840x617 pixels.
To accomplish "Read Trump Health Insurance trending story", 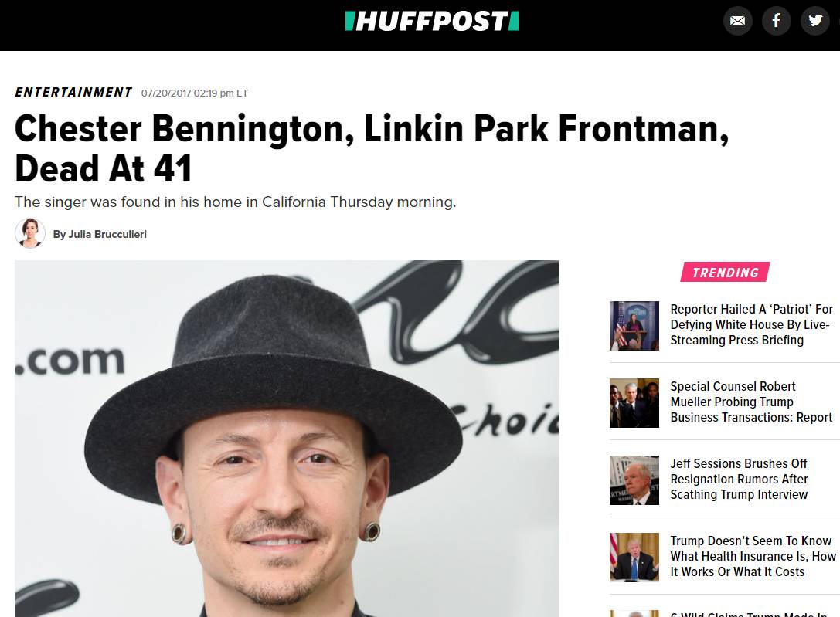I will 753,556.
